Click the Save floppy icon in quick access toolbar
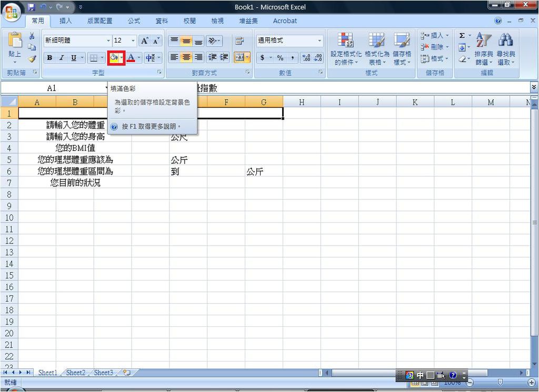The image size is (539, 392). click(32, 7)
